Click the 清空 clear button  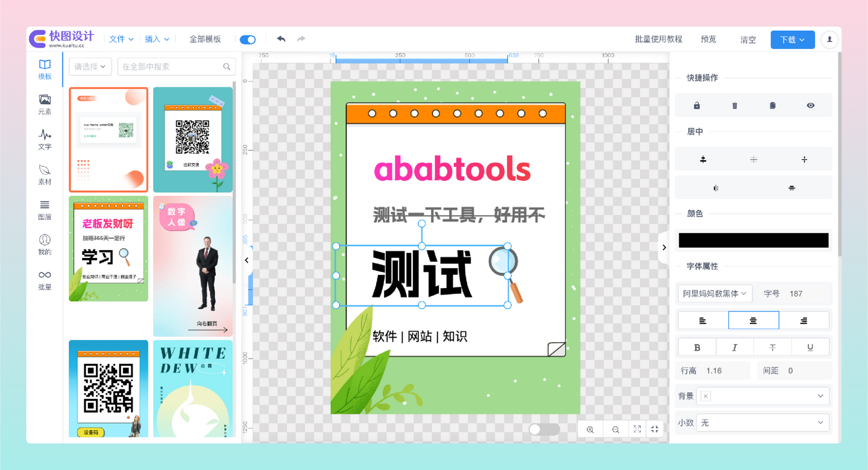[x=748, y=40]
